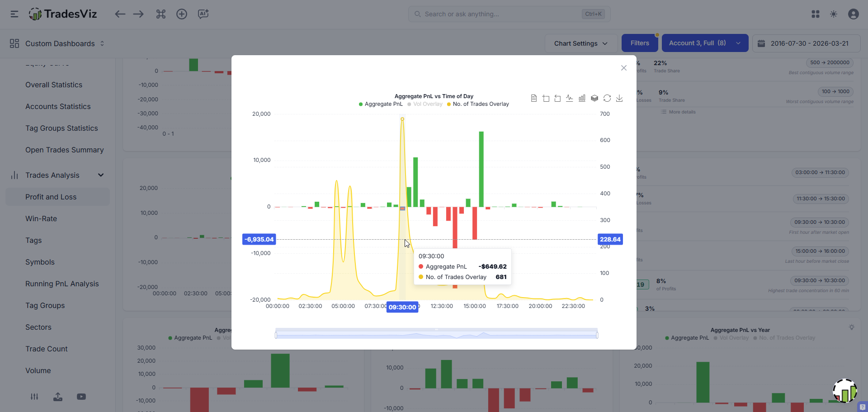Viewport: 868px width, 412px height.
Task: Close the chart popup dialog
Action: coord(623,68)
